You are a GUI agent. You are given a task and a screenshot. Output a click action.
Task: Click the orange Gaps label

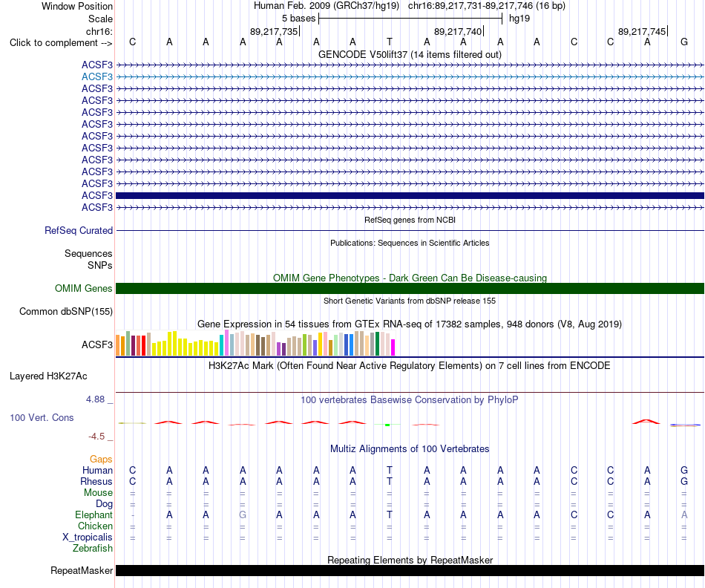pyautogui.click(x=101, y=460)
